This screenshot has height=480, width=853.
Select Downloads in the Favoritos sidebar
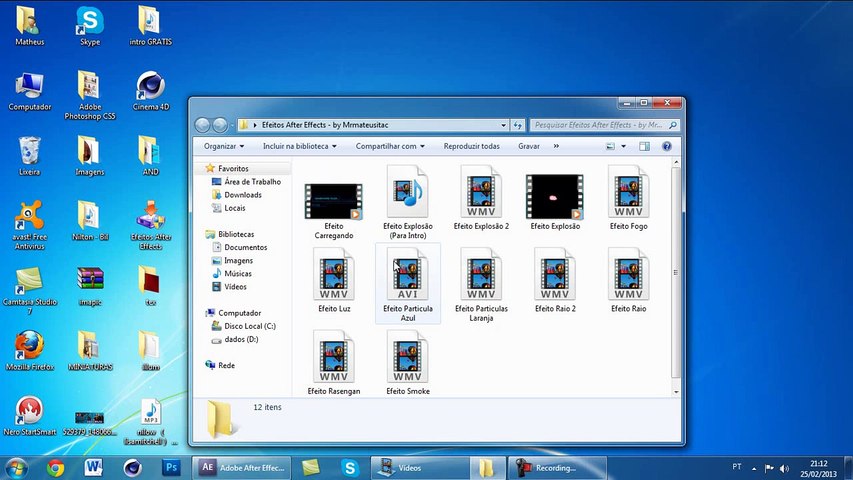(242, 195)
